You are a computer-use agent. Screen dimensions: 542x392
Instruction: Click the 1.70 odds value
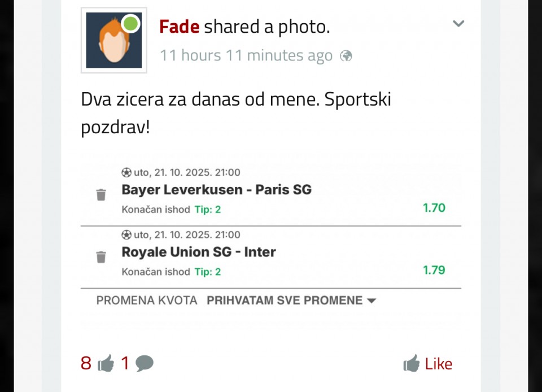coord(434,208)
